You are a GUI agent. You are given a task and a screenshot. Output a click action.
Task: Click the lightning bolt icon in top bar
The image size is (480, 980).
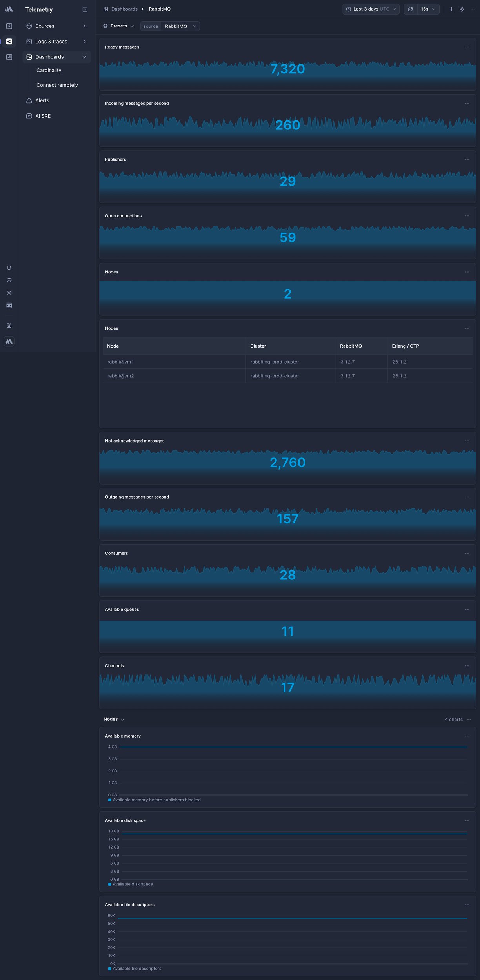pos(462,9)
